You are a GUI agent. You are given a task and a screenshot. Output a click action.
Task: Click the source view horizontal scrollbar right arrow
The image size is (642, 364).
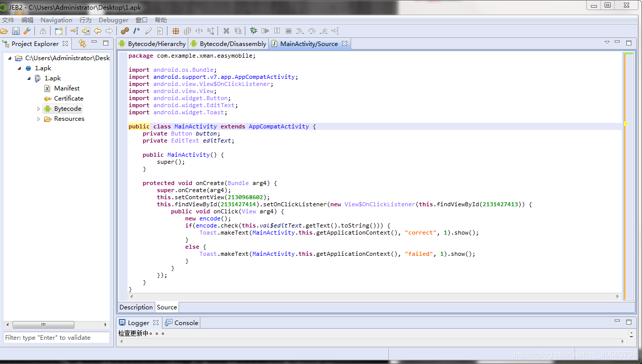tap(617, 297)
